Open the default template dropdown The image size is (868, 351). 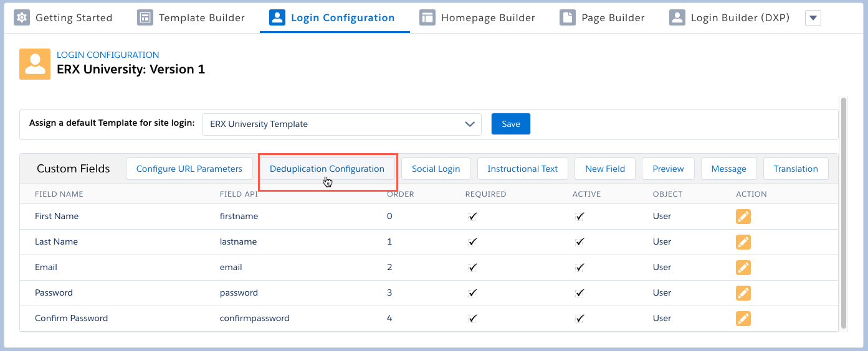click(x=341, y=124)
